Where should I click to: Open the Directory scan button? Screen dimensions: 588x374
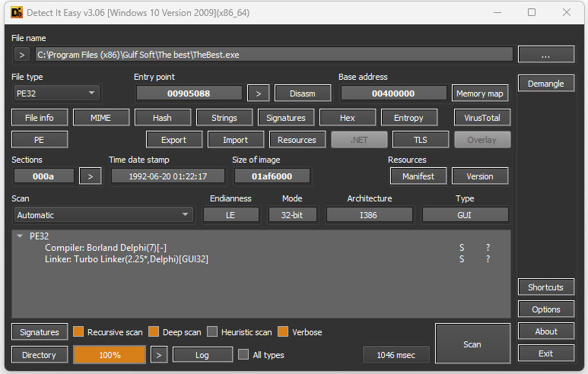coord(40,354)
